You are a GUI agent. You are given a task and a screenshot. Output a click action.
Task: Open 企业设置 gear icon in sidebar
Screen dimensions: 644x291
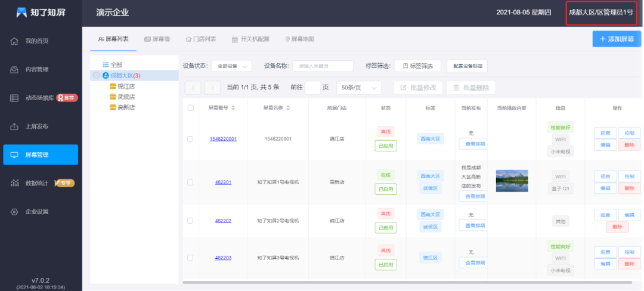pyautogui.click(x=14, y=212)
